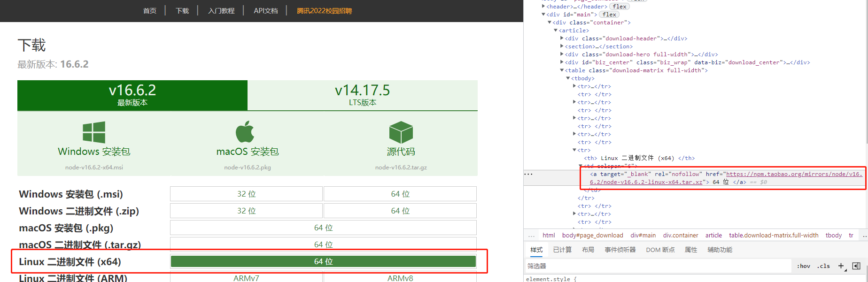
Task: Open the 腾讯2022校园招聘 navigation link
Action: tap(324, 11)
